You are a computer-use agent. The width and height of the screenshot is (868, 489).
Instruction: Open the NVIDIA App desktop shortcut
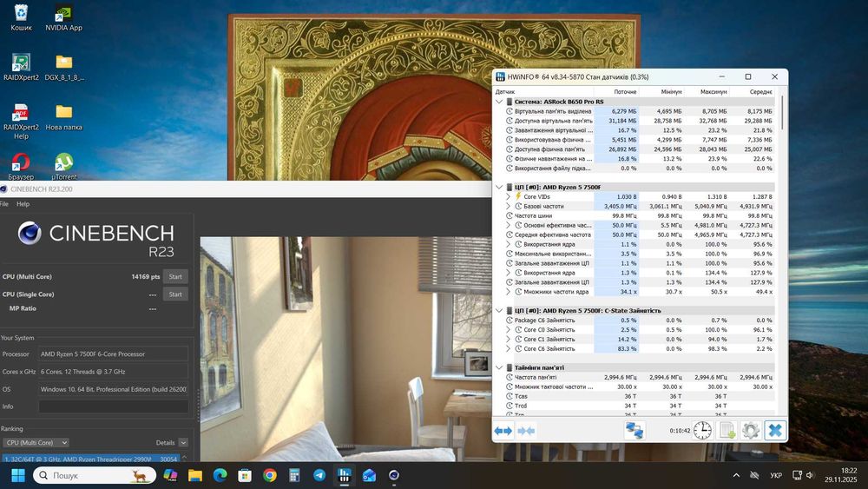pyautogui.click(x=63, y=18)
